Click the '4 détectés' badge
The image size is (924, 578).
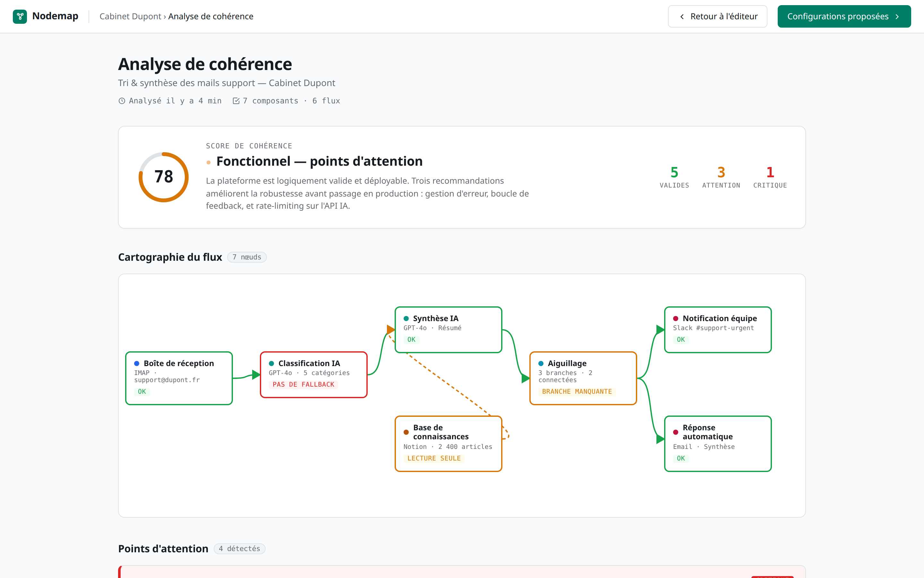pyautogui.click(x=239, y=548)
